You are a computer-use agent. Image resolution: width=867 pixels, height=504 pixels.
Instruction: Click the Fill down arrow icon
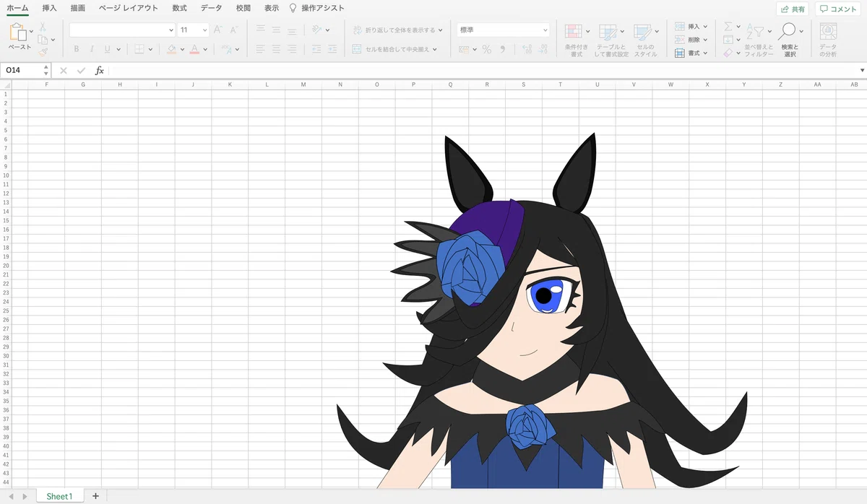click(728, 40)
